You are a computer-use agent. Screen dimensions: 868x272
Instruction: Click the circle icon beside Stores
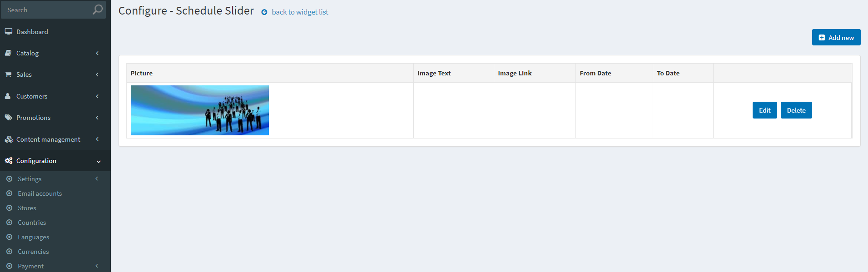tap(9, 208)
